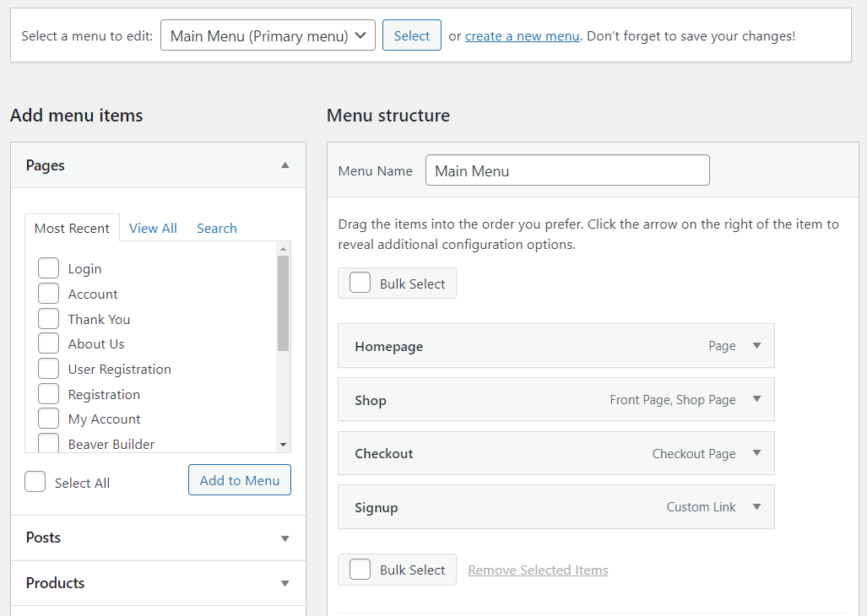
Task: Open the menu selection dropdown
Action: point(268,35)
